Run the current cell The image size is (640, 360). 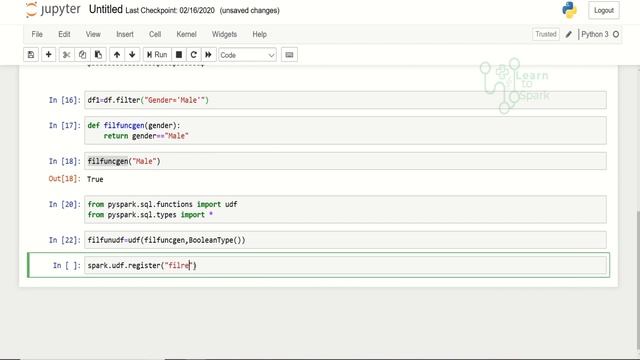pyautogui.click(x=157, y=55)
